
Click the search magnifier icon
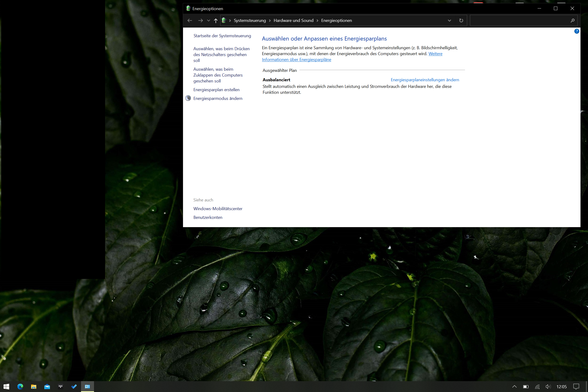coord(572,20)
